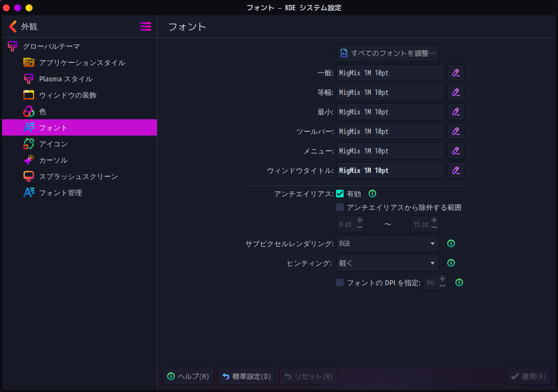Close window with red button

(6, 8)
